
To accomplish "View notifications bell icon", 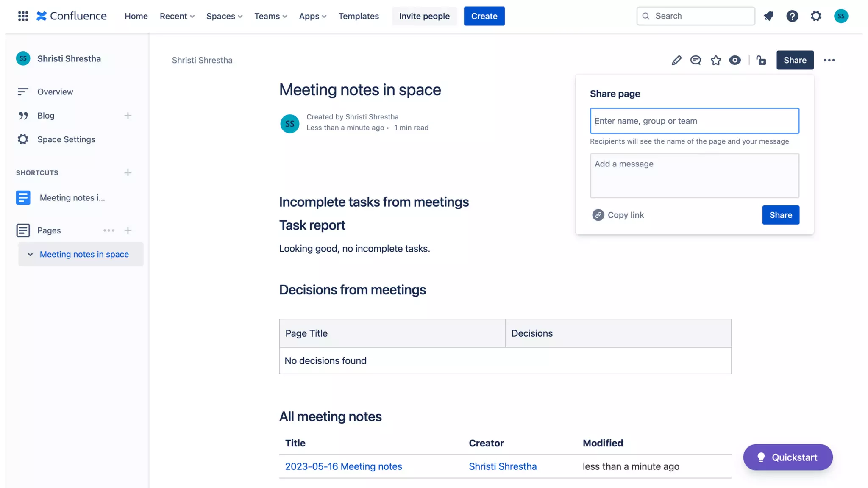I will [768, 16].
